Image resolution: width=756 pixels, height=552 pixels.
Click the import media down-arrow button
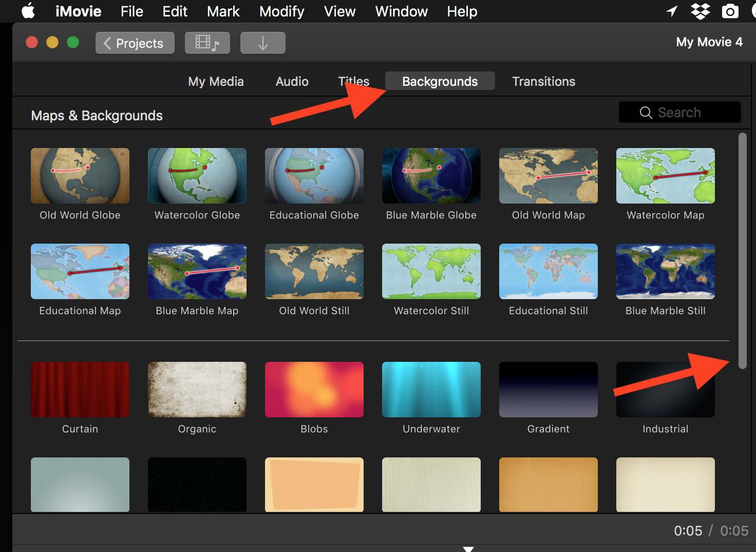[262, 43]
